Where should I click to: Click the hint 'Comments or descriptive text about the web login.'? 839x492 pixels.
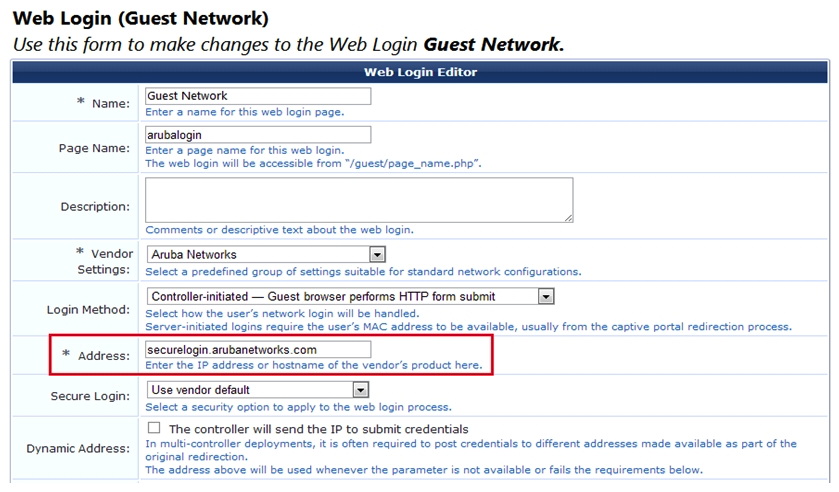point(279,230)
